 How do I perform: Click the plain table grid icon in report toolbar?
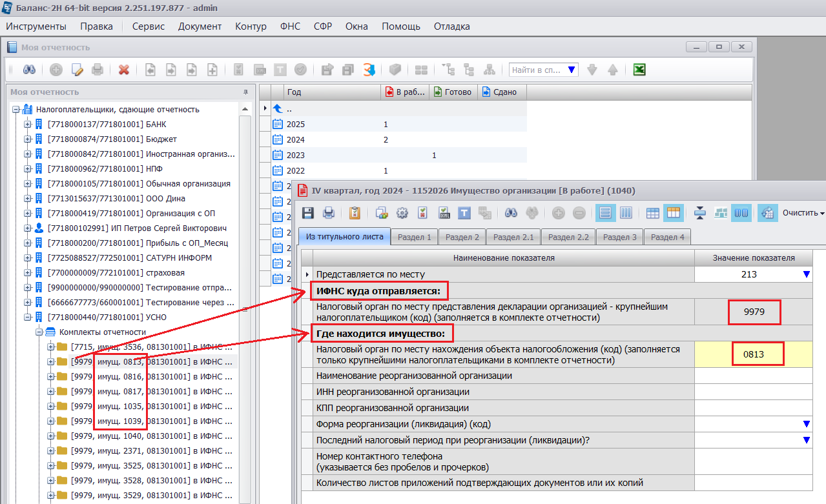(653, 212)
